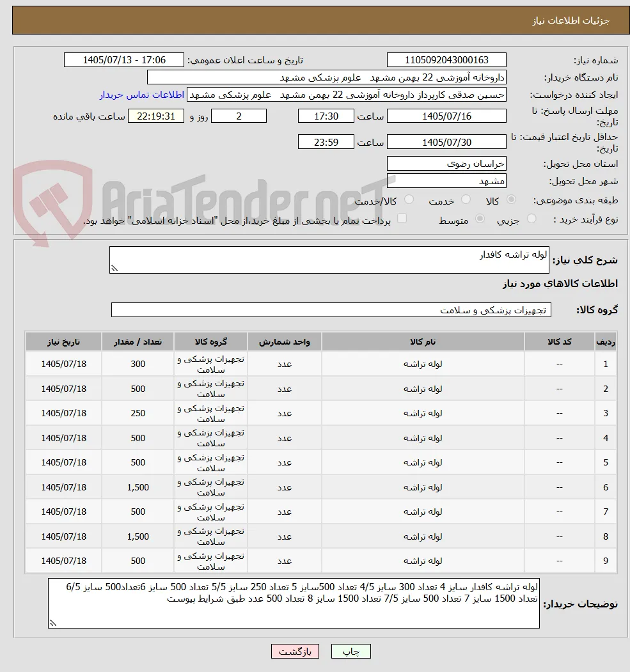
Task: Click need date 1405/07/18 in row 4
Action: [x=63, y=438]
